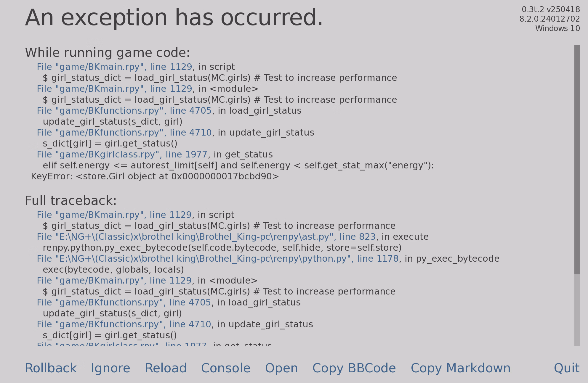Open BKmain.rpy 'in script' link in Full traceback
The height and width of the screenshot is (383, 588).
(114, 215)
